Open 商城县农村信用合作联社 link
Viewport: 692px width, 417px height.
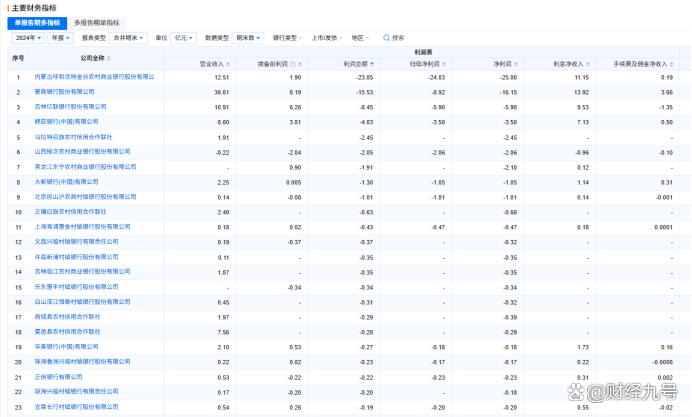68,317
